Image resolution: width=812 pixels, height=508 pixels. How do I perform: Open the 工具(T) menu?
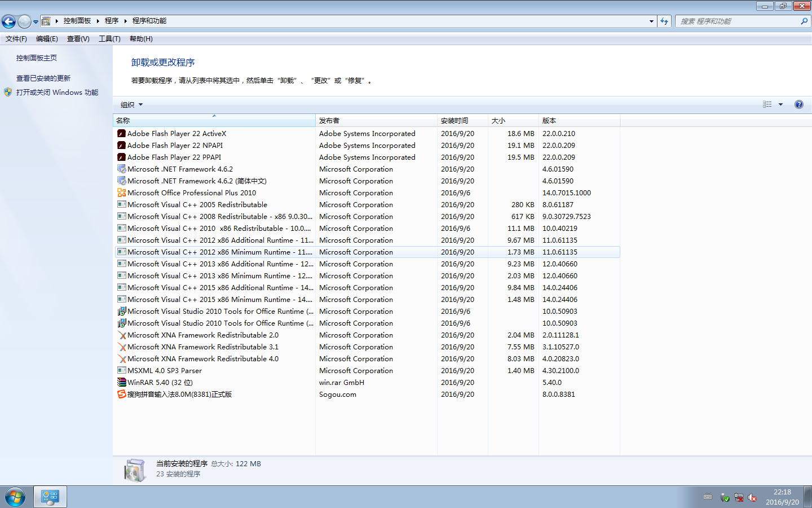[109, 39]
